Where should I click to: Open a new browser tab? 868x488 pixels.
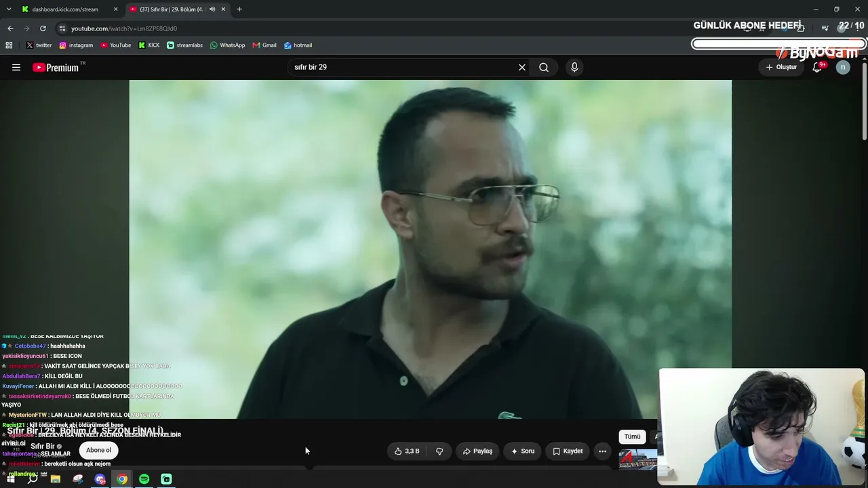239,9
